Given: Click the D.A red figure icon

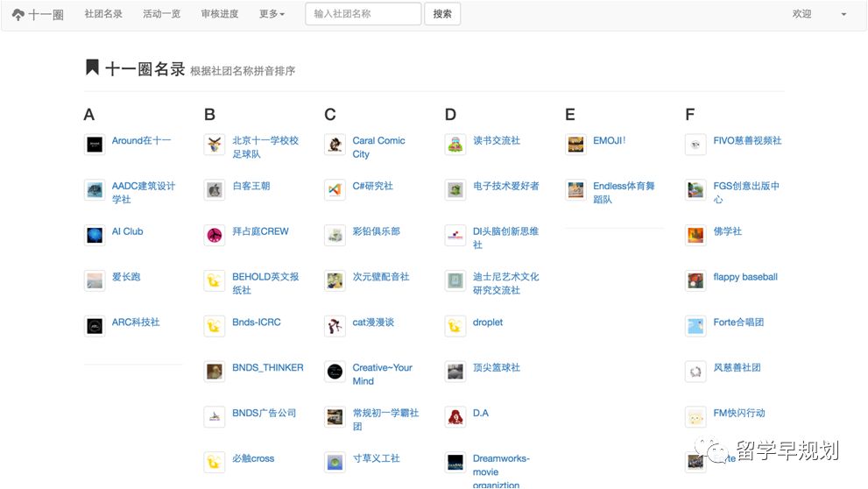Looking at the screenshot, I should [455, 417].
